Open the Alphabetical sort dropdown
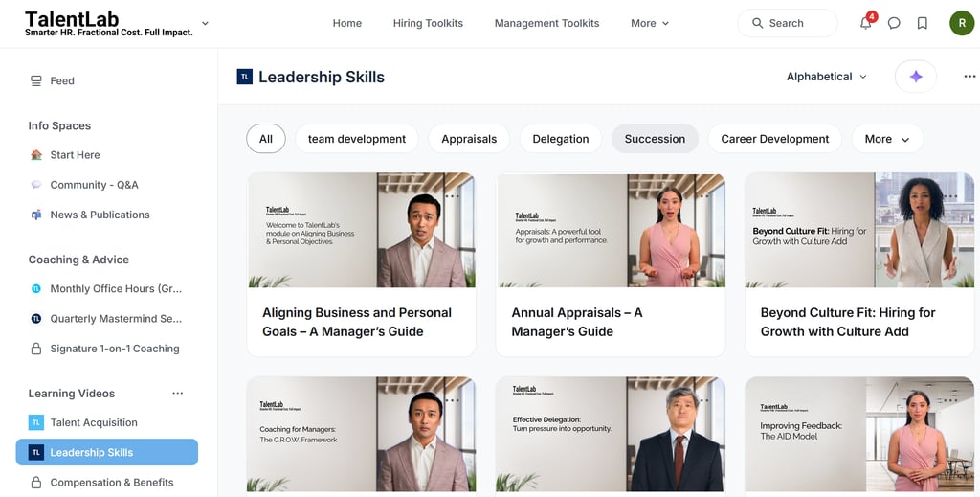980x497 pixels. 826,77
